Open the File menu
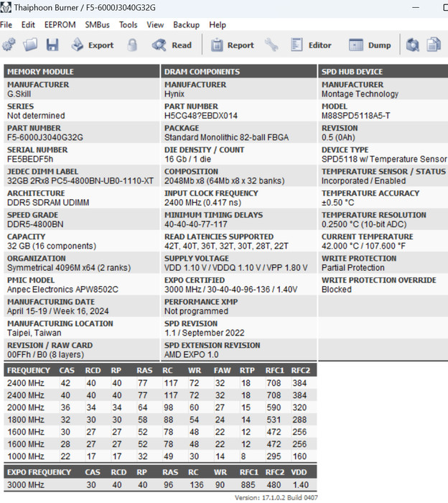The height and width of the screenshot is (503, 448). pos(6,24)
